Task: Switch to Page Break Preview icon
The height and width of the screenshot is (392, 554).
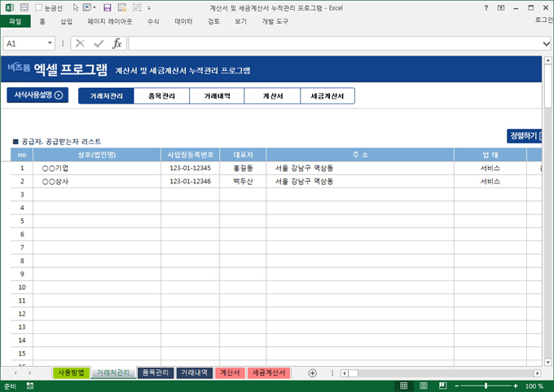Action: coord(442,386)
